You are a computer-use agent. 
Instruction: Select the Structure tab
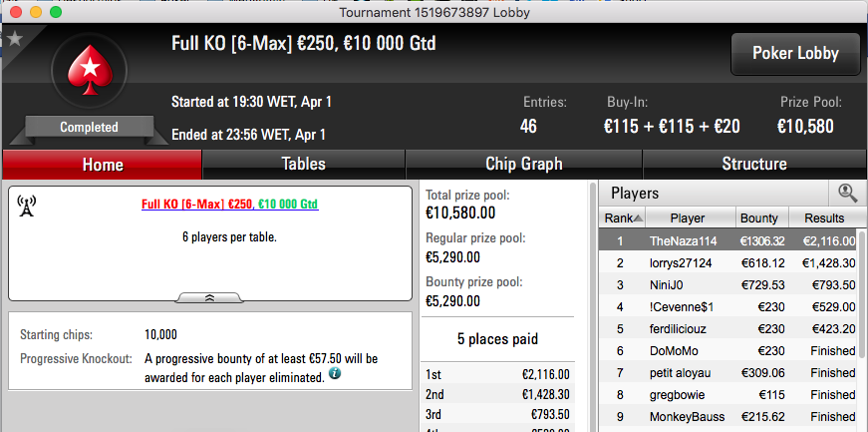coord(754,165)
